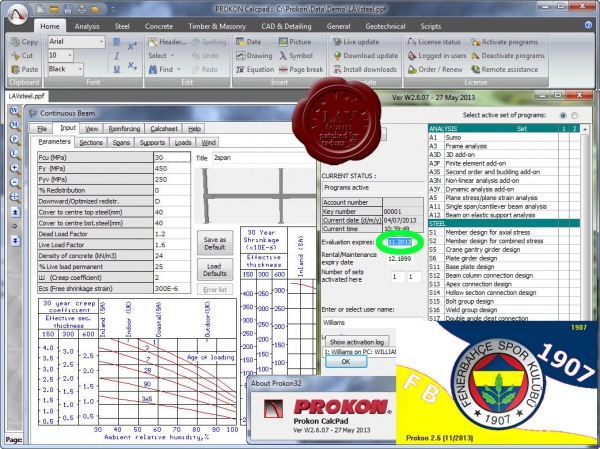
Task: Expand the Find dropdown arrow
Action: coord(179,69)
